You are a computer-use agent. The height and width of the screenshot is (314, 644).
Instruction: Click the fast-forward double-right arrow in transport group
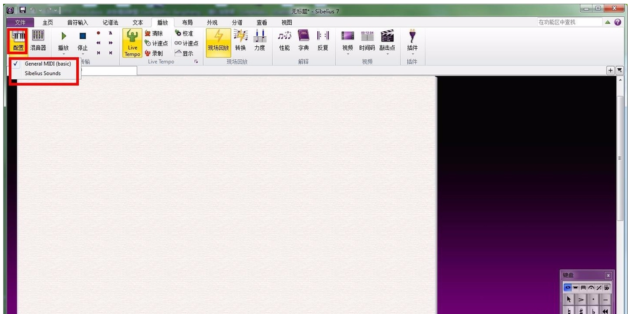(111, 42)
